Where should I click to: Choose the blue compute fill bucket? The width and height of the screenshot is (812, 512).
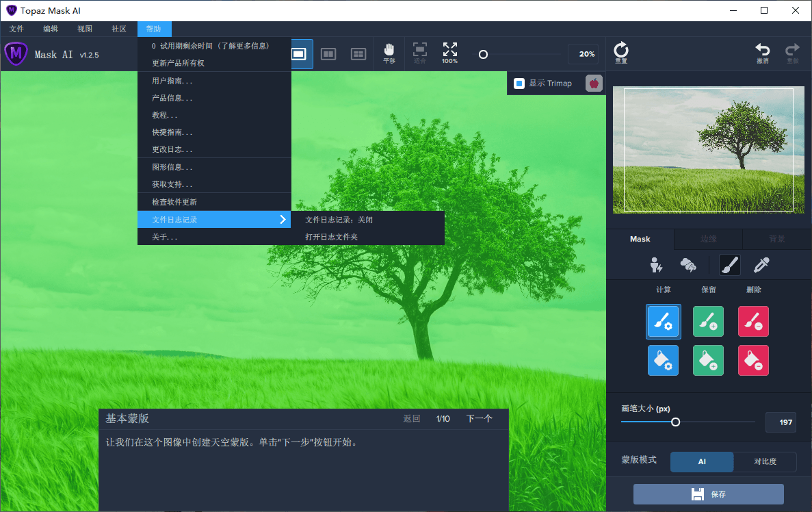tap(663, 360)
